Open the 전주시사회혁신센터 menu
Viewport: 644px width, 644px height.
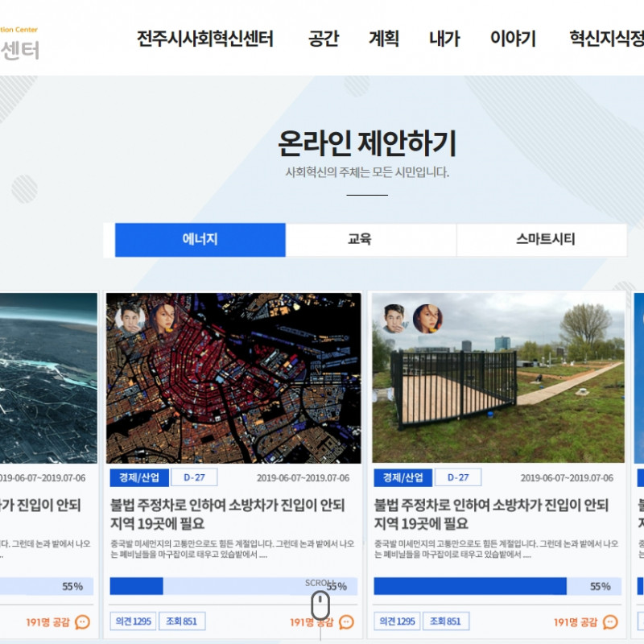(x=205, y=39)
